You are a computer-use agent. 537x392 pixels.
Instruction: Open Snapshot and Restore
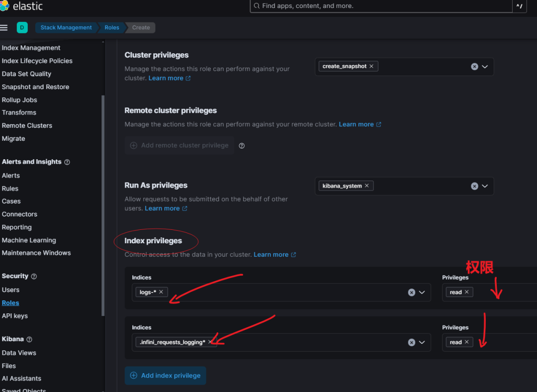(x=35, y=87)
